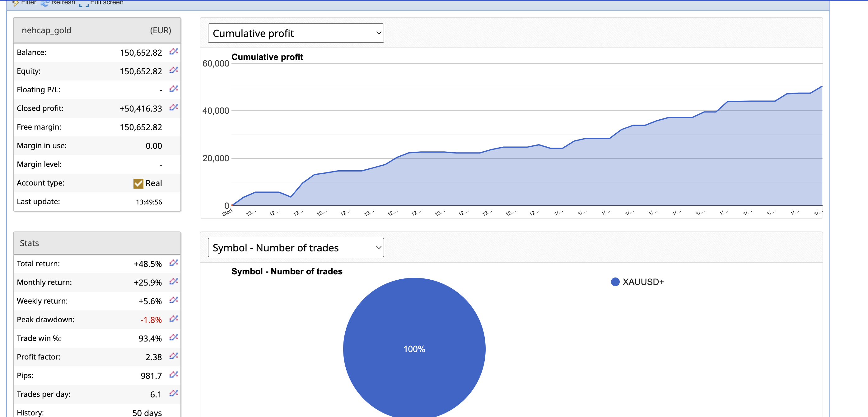Click the chart icon next to Equity

coord(174,70)
